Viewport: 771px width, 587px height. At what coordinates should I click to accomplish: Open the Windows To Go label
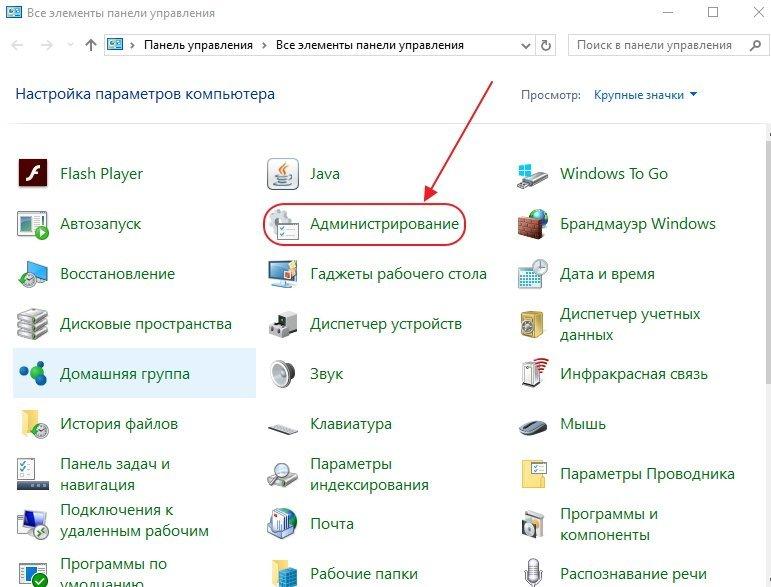click(614, 174)
